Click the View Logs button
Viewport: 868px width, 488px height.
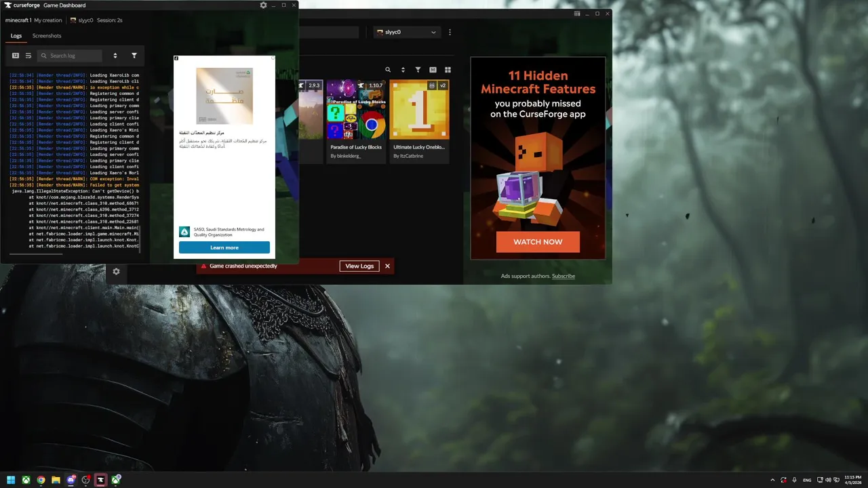click(x=359, y=266)
